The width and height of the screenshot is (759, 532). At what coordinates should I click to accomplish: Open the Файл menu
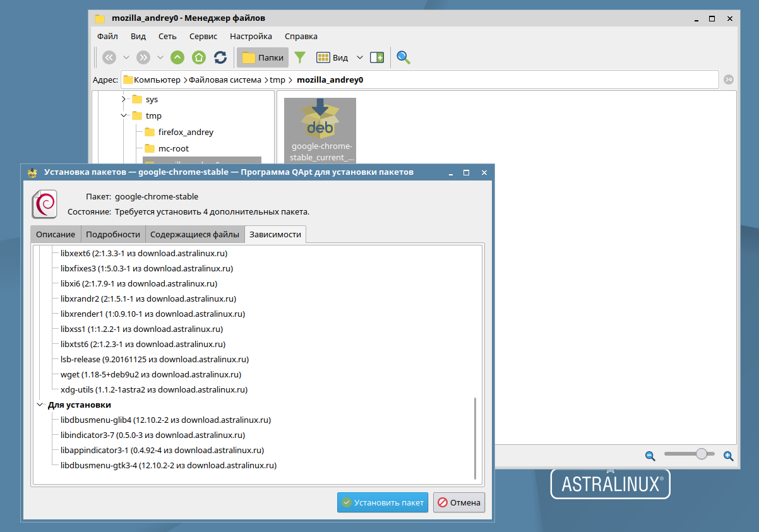coord(108,37)
